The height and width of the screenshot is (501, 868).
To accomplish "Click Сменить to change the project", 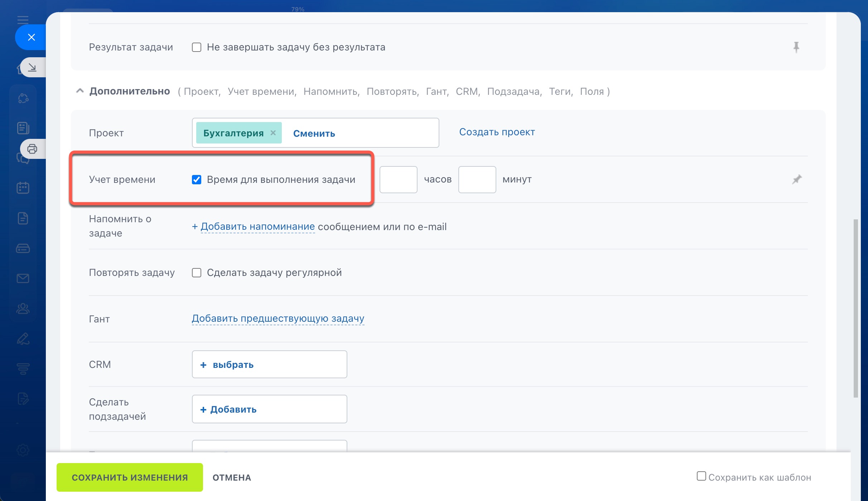I will point(314,133).
